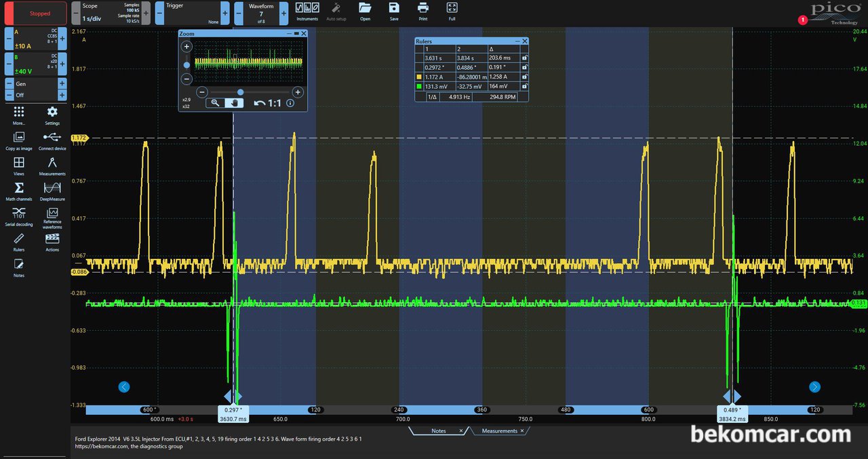Print the current view
The height and width of the screenshot is (459, 868).
[423, 12]
